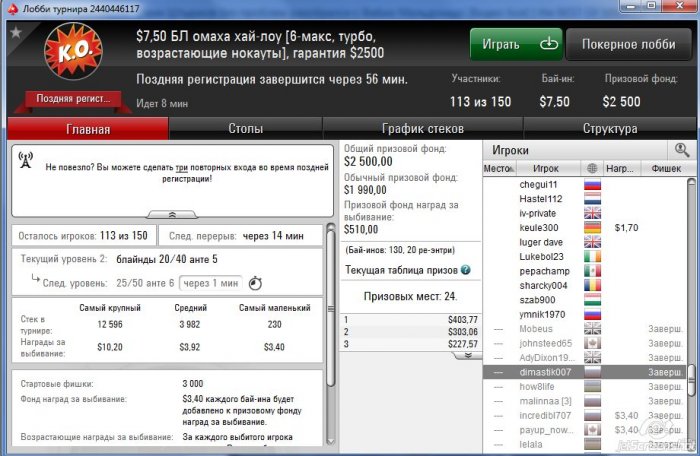
Task: Select highlighted player dimastik007
Action: coord(585,372)
